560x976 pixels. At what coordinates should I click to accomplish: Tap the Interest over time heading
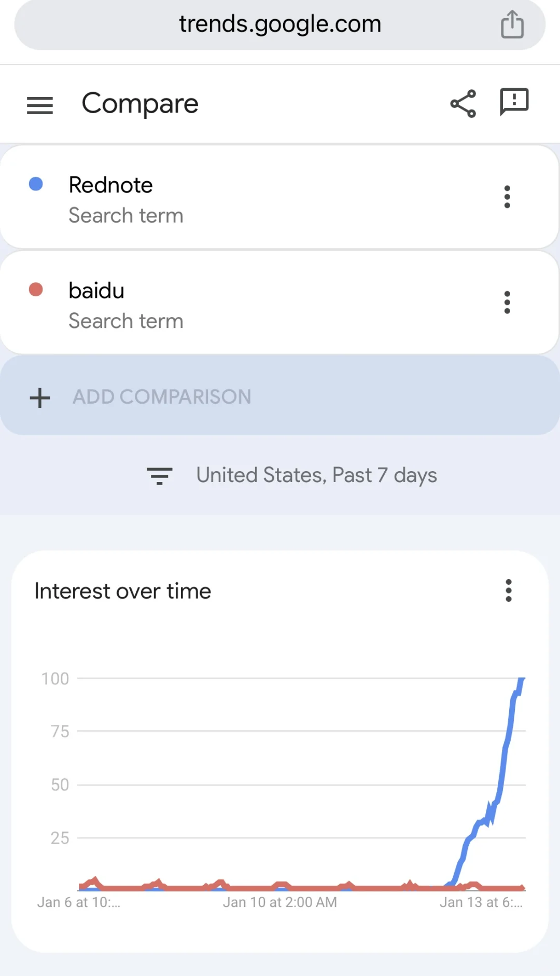point(123,591)
